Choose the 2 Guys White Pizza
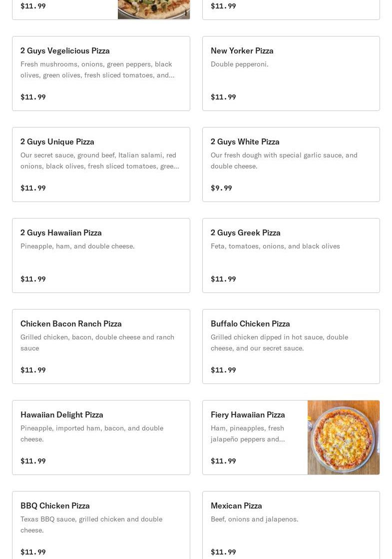 click(x=291, y=164)
